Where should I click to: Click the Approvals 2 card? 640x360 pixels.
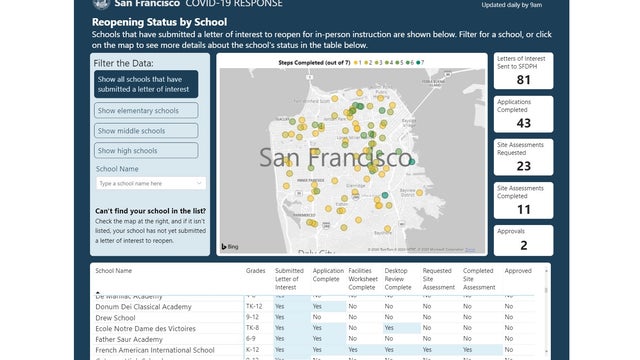click(523, 240)
